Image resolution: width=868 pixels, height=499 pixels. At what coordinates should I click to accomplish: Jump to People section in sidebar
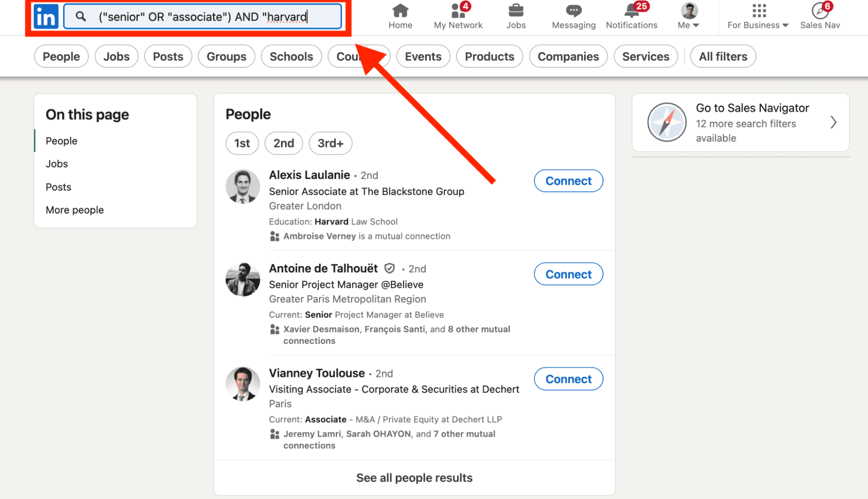62,141
